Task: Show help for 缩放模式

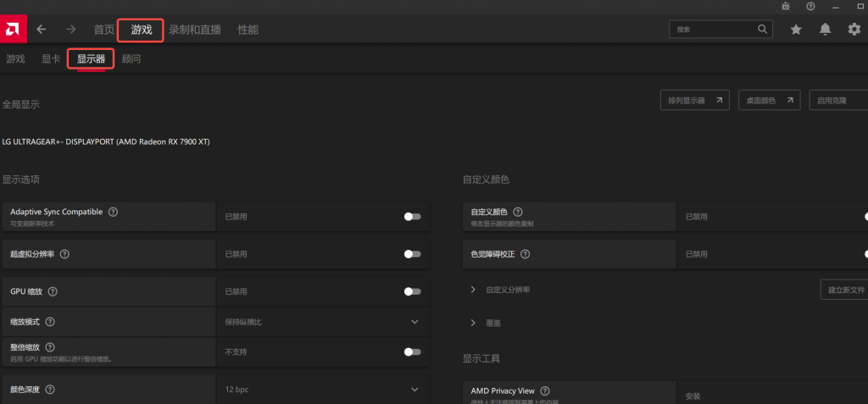Action: [50, 322]
